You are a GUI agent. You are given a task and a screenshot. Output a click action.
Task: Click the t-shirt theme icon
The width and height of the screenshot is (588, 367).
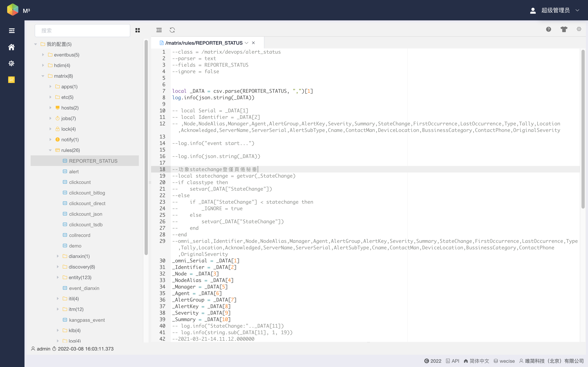pyautogui.click(x=564, y=29)
